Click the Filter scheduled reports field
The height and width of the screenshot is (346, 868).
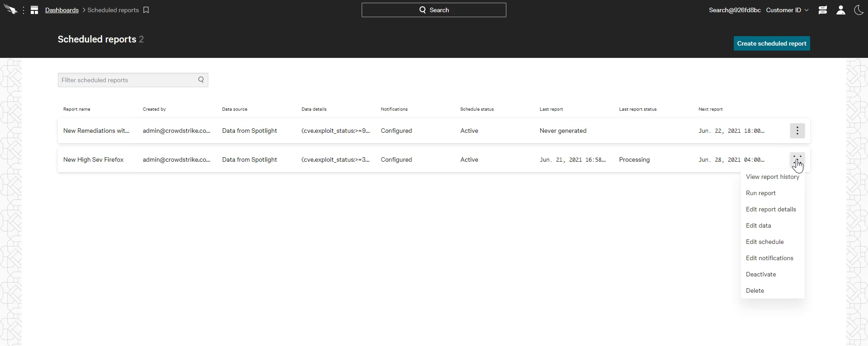pyautogui.click(x=127, y=80)
